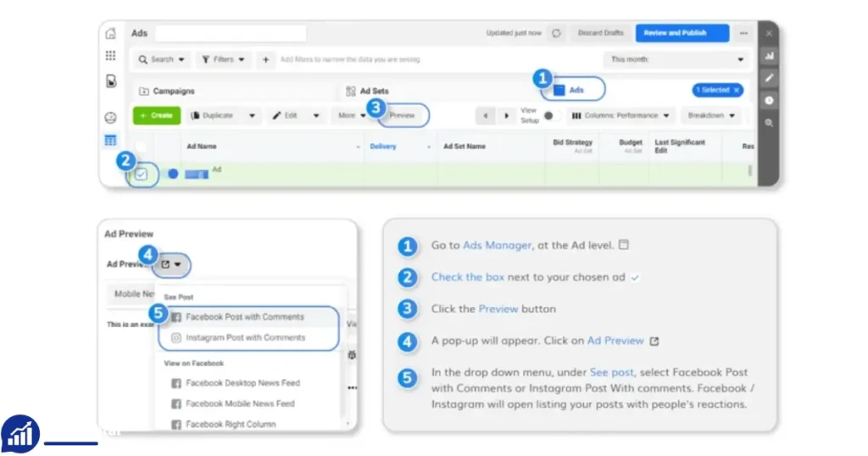Image resolution: width=868 pixels, height=456 pixels.
Task: Open the gauge face icon in sidebar
Action: tap(111, 117)
